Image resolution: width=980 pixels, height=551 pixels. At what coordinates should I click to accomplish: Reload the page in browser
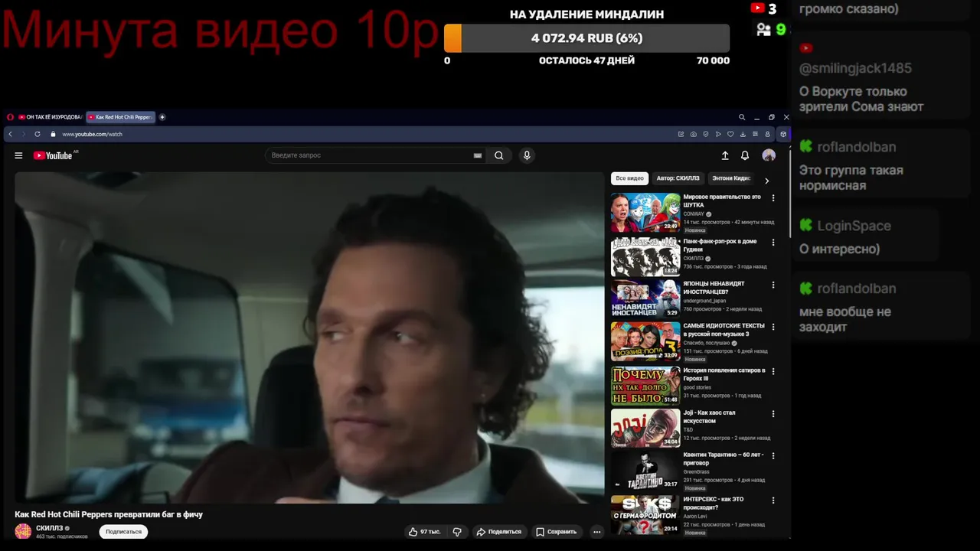[37, 134]
